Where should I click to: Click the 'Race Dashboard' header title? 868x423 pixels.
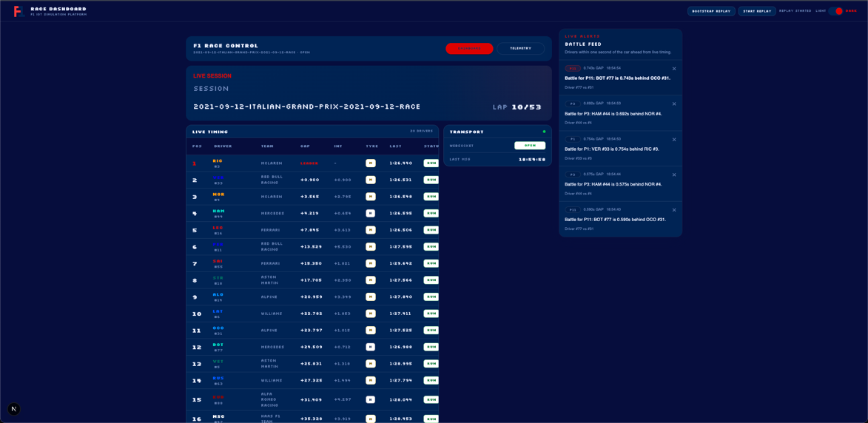(58, 9)
